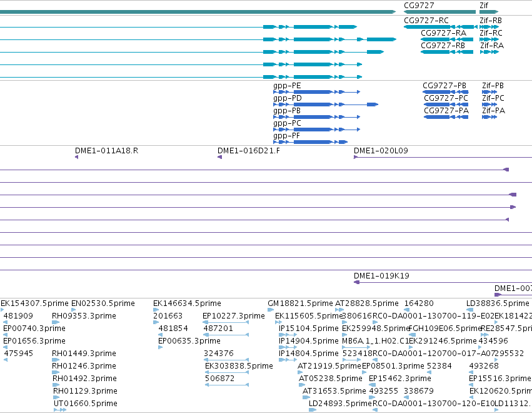Click the gpp-PB protein label
The width and height of the screenshot is (532, 413).
point(287,111)
